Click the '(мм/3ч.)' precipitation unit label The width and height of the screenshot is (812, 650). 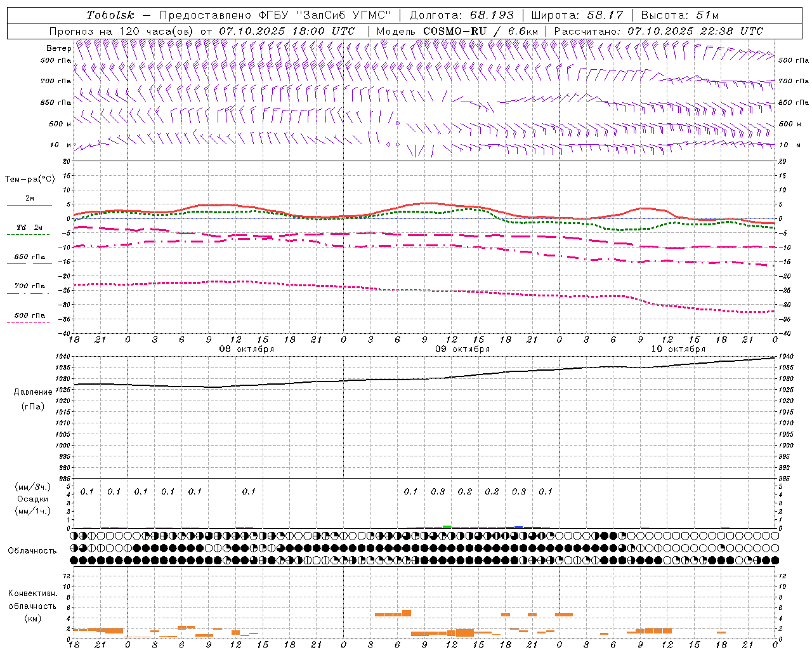point(33,487)
